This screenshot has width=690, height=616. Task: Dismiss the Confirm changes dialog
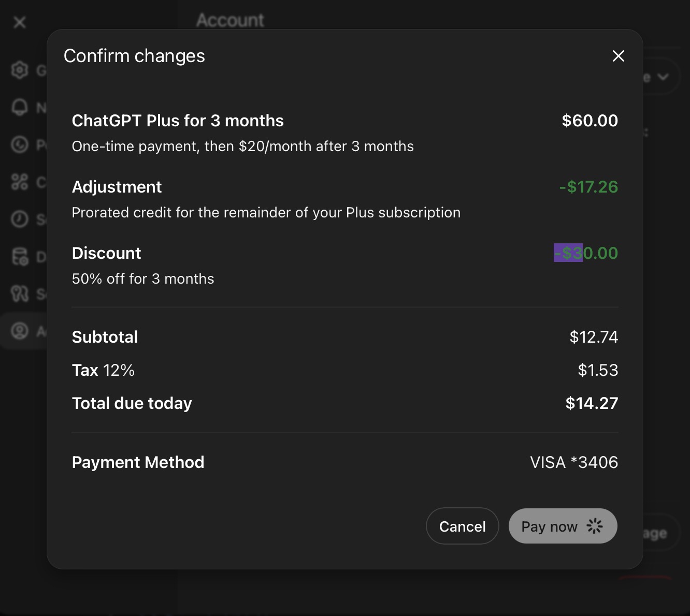point(618,56)
